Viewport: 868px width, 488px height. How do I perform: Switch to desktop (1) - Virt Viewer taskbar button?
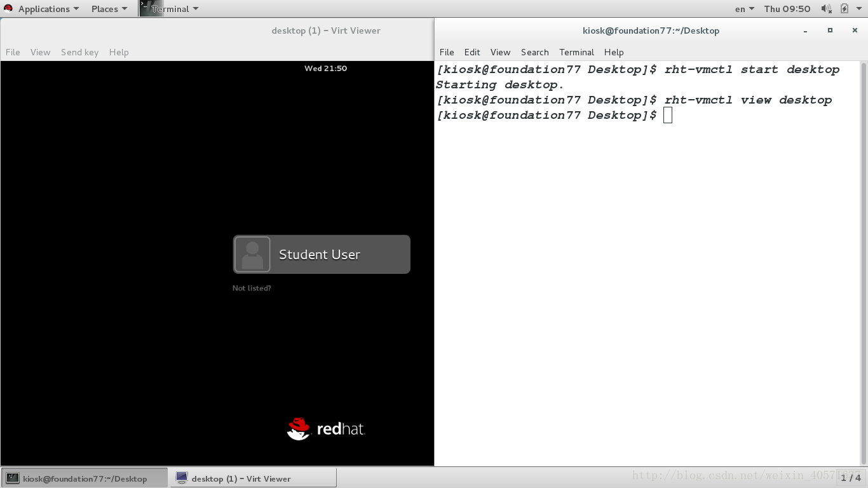coord(253,478)
